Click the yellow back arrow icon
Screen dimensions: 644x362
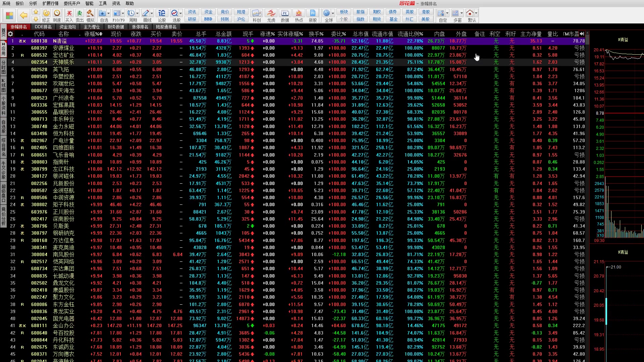coord(23,15)
